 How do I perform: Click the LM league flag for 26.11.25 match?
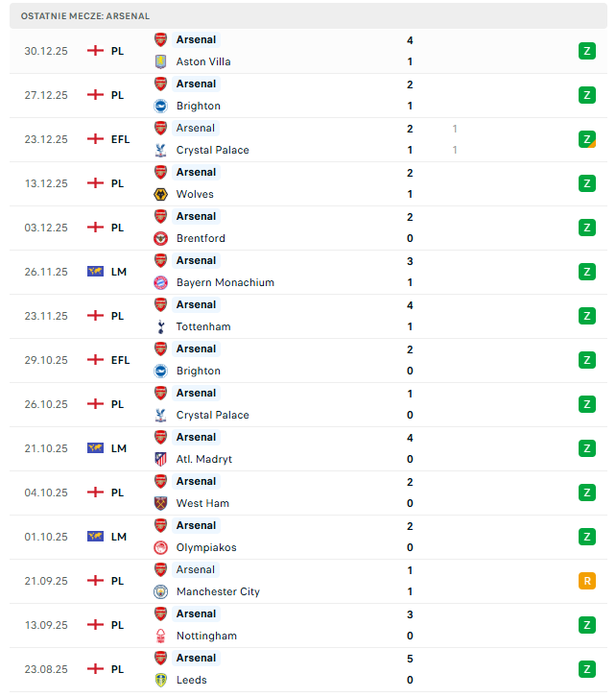coord(95,272)
